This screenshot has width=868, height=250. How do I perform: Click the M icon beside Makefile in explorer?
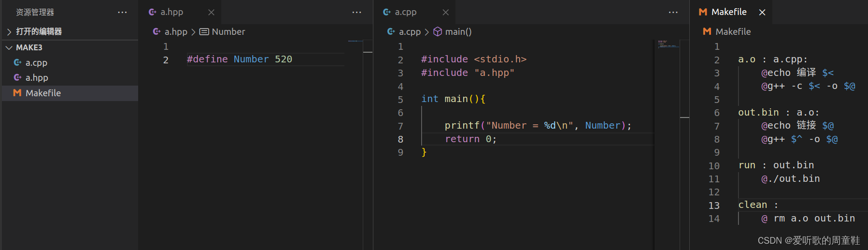click(17, 93)
